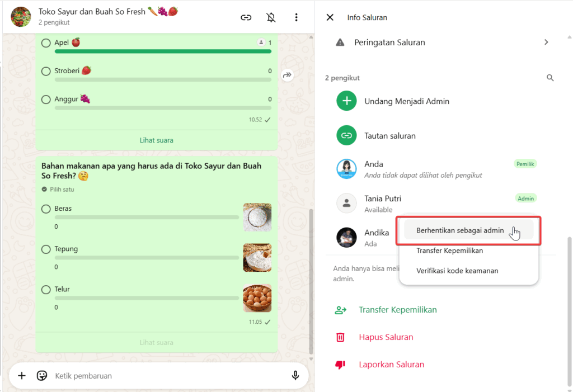
Task: Choose the Telur radio option
Action: [x=46, y=289]
